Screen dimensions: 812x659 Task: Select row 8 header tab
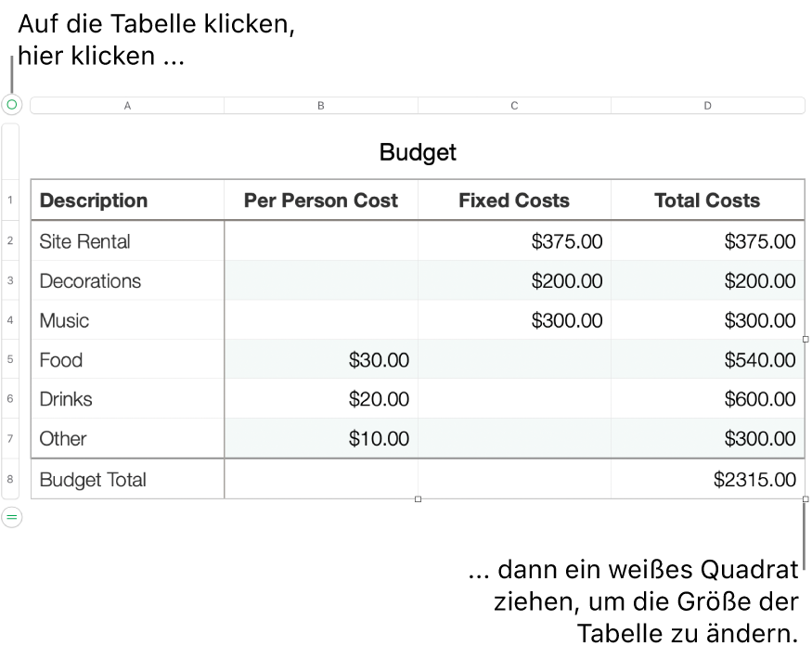(x=10, y=479)
